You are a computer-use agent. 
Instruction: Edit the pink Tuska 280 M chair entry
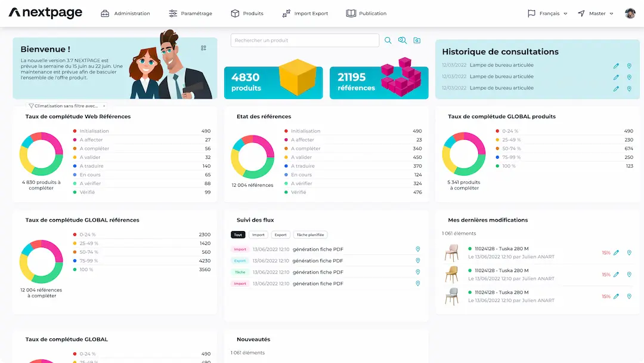click(616, 253)
